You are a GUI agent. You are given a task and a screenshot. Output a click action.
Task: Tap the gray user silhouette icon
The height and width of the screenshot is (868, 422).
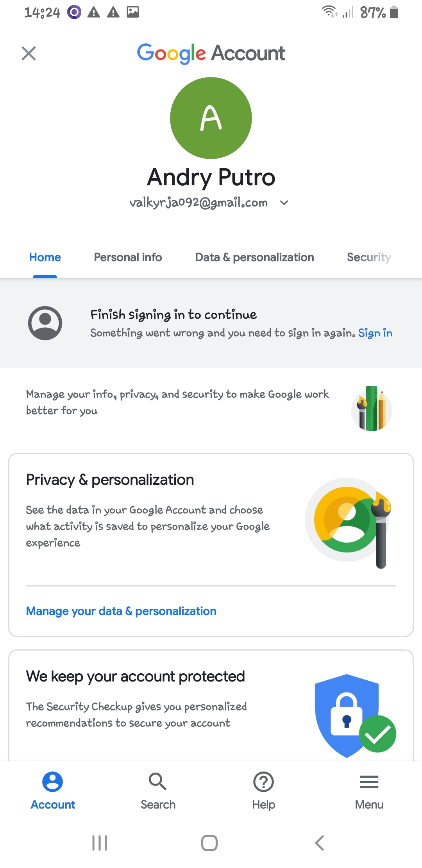(x=45, y=323)
